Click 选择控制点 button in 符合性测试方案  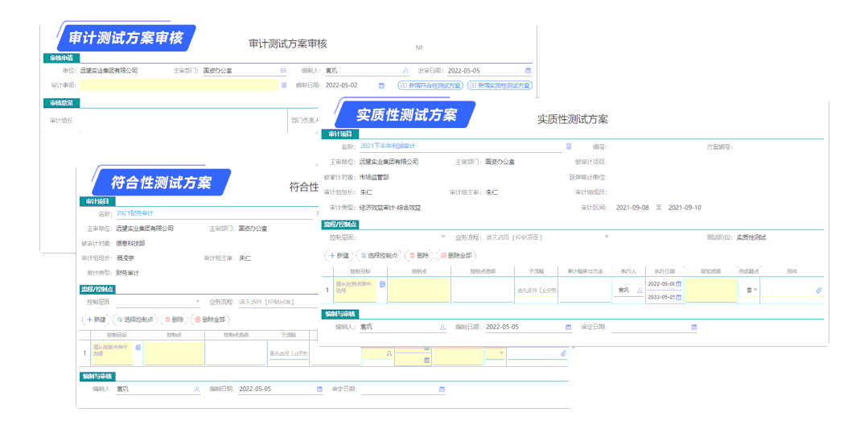[x=135, y=320]
